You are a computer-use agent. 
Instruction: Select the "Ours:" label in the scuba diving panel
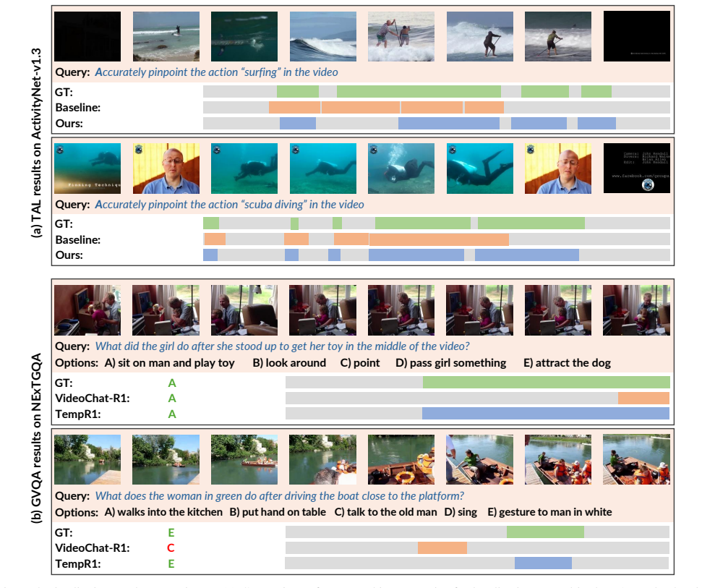[69, 255]
